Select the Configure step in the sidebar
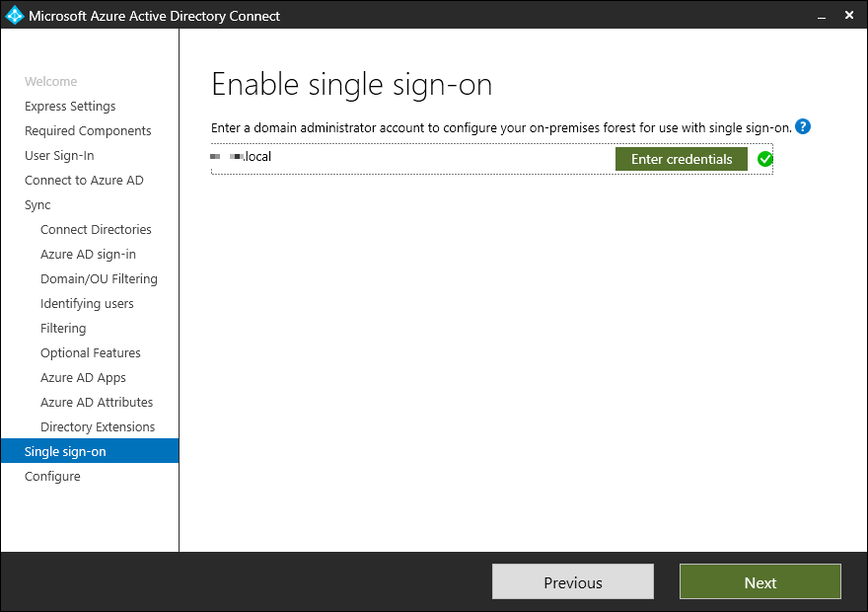The height and width of the screenshot is (612, 868). (x=52, y=477)
